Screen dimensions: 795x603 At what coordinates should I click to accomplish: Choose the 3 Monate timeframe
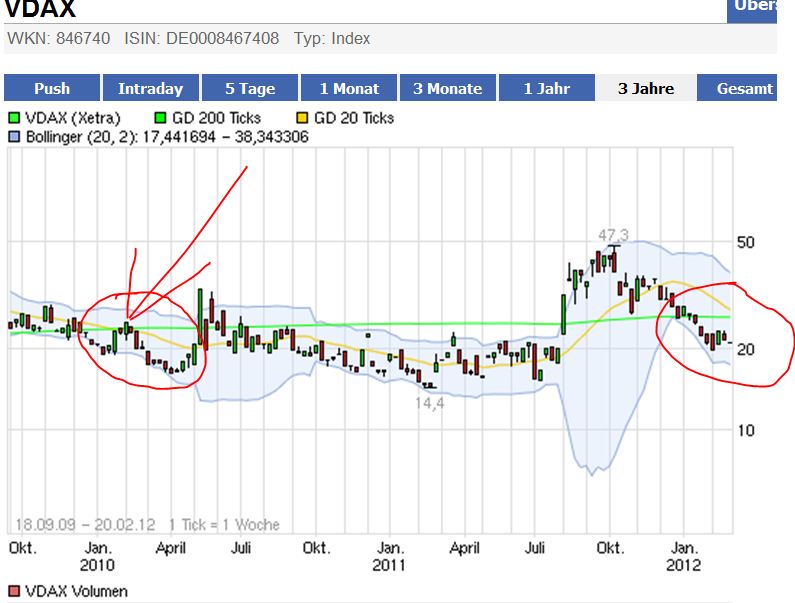448,88
